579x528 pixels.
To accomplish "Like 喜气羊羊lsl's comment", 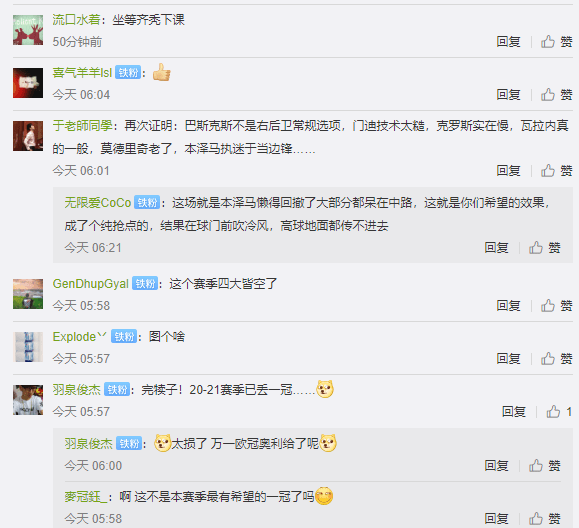I will [x=556, y=95].
